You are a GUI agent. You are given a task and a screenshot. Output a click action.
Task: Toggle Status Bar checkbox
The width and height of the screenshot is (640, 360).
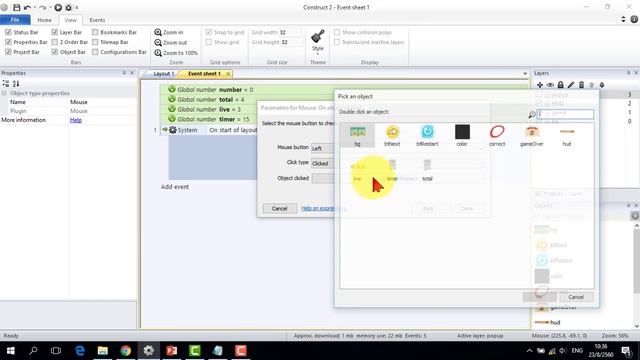point(8,32)
